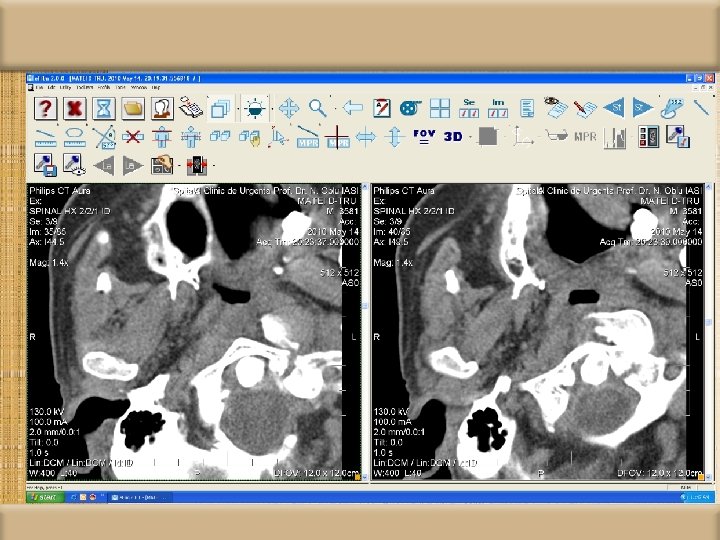Open dropdown beside the hand layout icon
This screenshot has width=720, height=540.
[179, 166]
